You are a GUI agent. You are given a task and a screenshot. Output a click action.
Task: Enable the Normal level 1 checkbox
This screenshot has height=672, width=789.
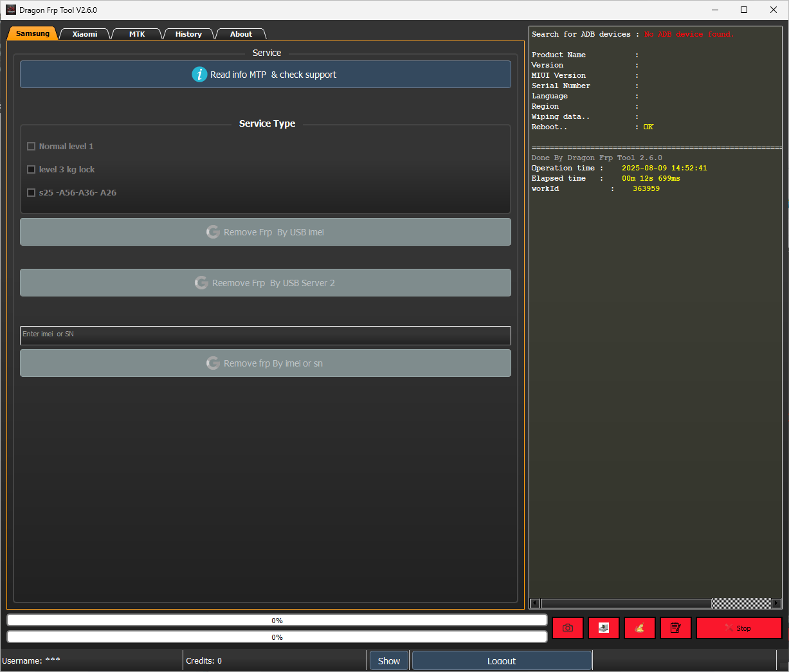tap(31, 147)
